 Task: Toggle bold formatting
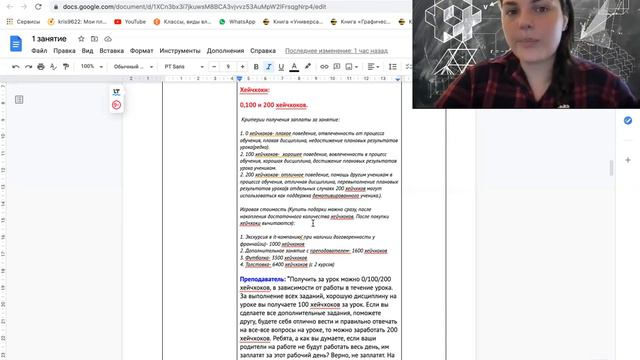click(256, 67)
